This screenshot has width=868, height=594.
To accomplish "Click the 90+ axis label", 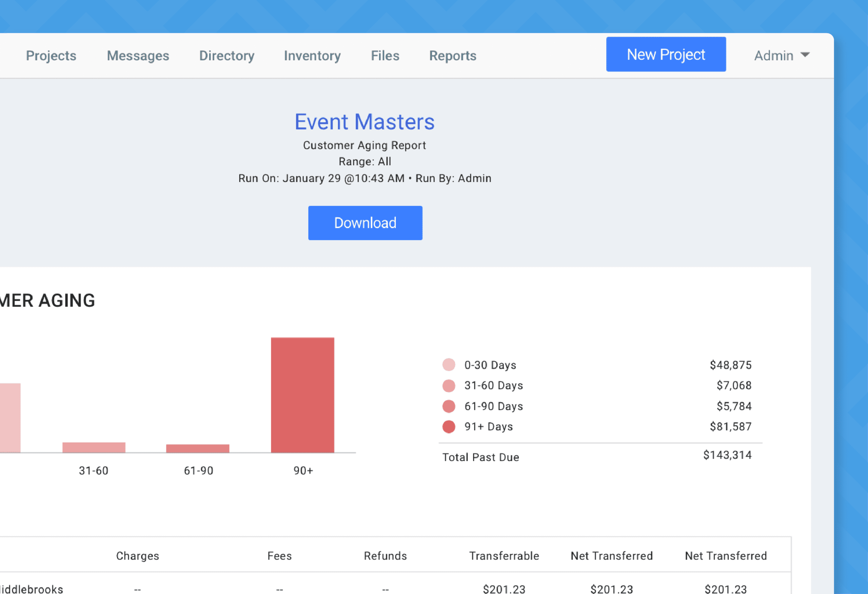I will click(x=303, y=471).
